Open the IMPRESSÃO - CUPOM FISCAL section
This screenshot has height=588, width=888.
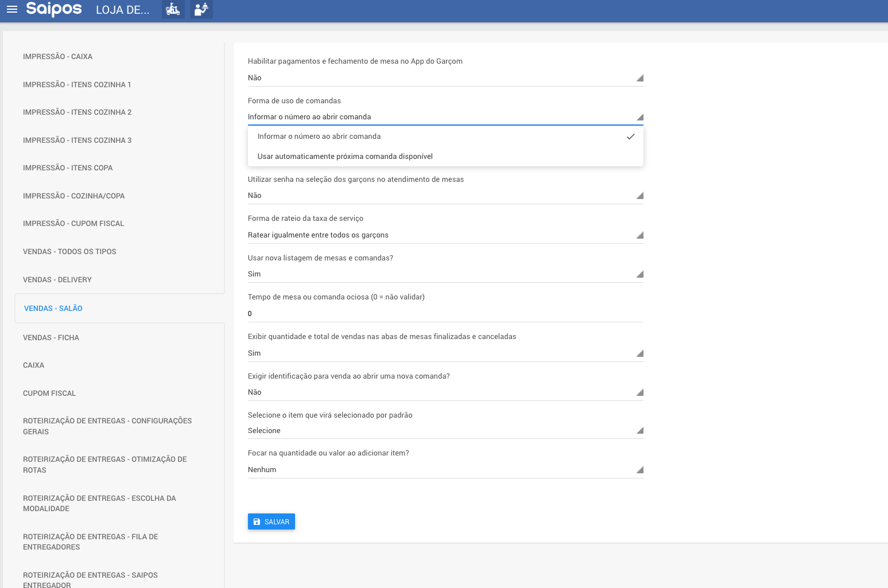tap(73, 224)
